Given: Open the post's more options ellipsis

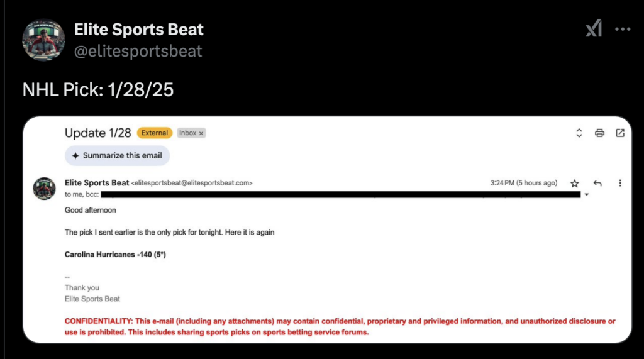Looking at the screenshot, I should click(623, 29).
